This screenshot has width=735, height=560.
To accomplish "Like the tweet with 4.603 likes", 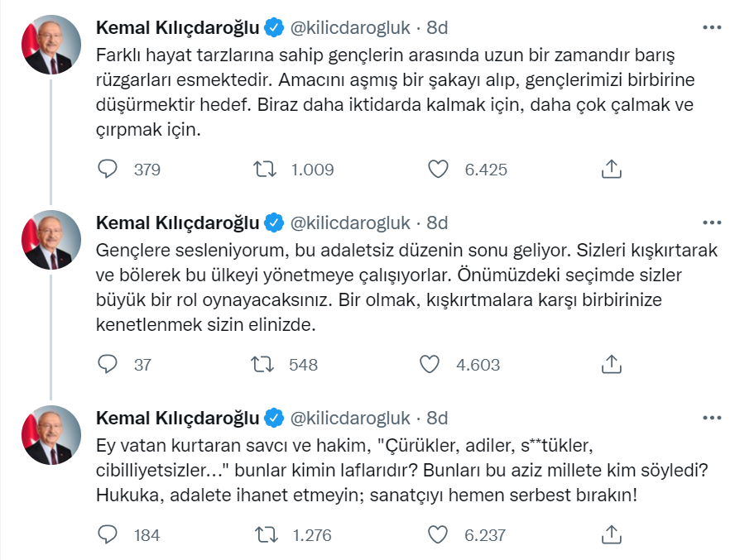I will (430, 364).
